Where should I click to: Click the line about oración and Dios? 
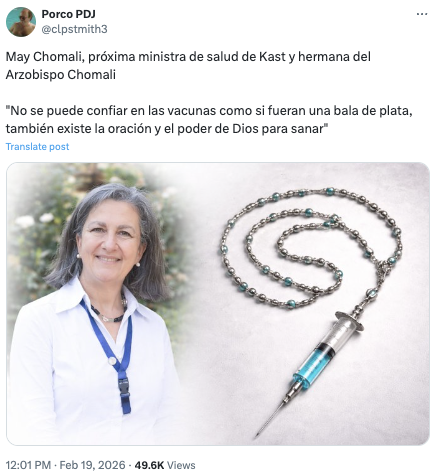[167, 129]
